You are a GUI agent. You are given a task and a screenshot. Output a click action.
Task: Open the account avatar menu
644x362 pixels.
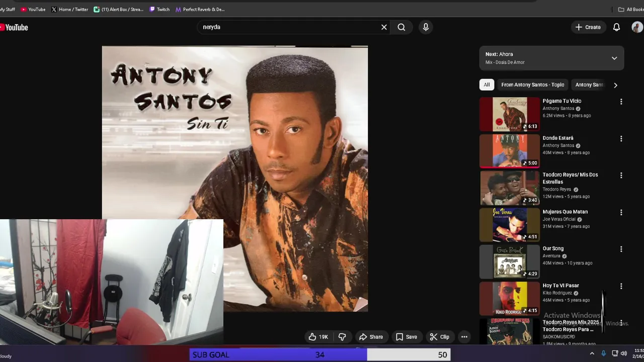coord(637,27)
